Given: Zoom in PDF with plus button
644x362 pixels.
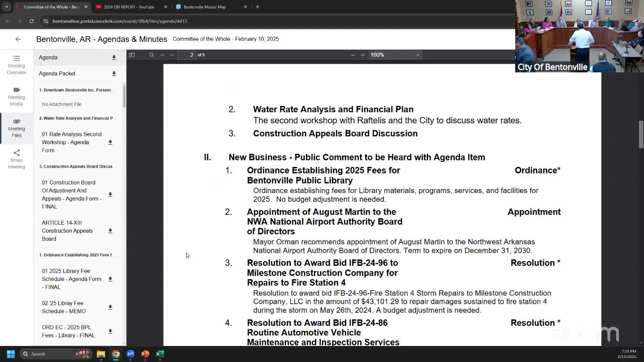Looking at the screenshot, I should coord(363,55).
